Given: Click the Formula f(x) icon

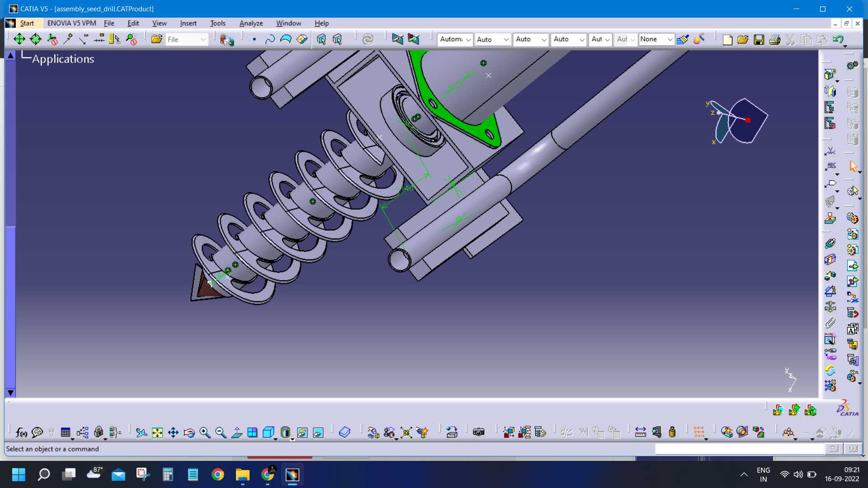Looking at the screenshot, I should click(21, 433).
